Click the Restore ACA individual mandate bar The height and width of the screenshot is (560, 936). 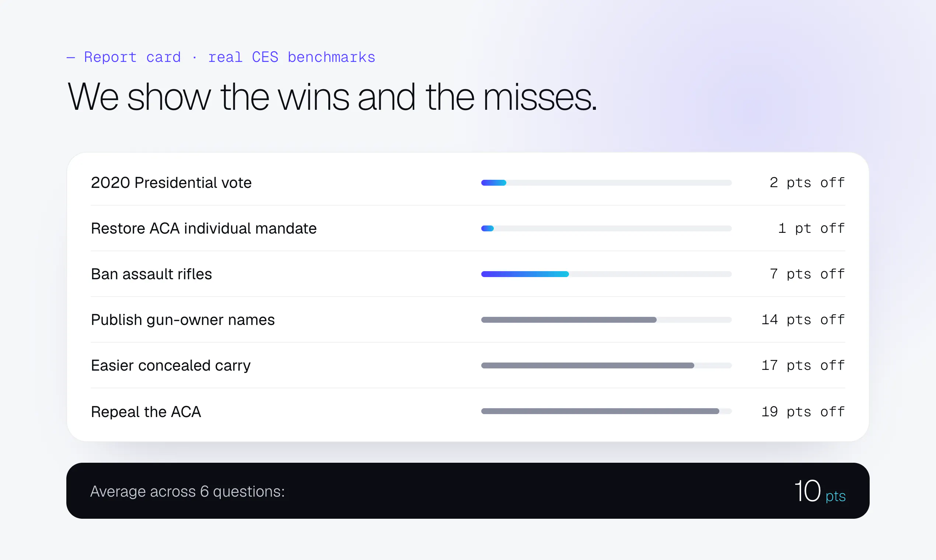click(606, 228)
